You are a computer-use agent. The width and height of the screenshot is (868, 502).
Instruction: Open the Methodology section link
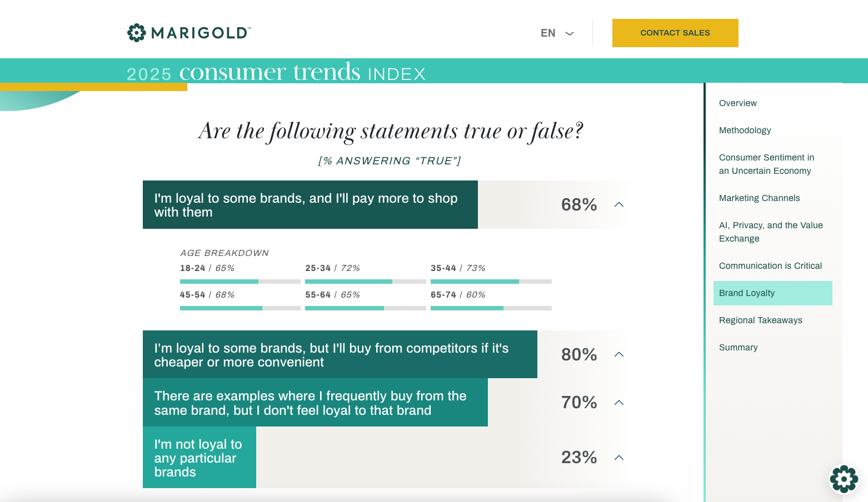[x=745, y=130]
